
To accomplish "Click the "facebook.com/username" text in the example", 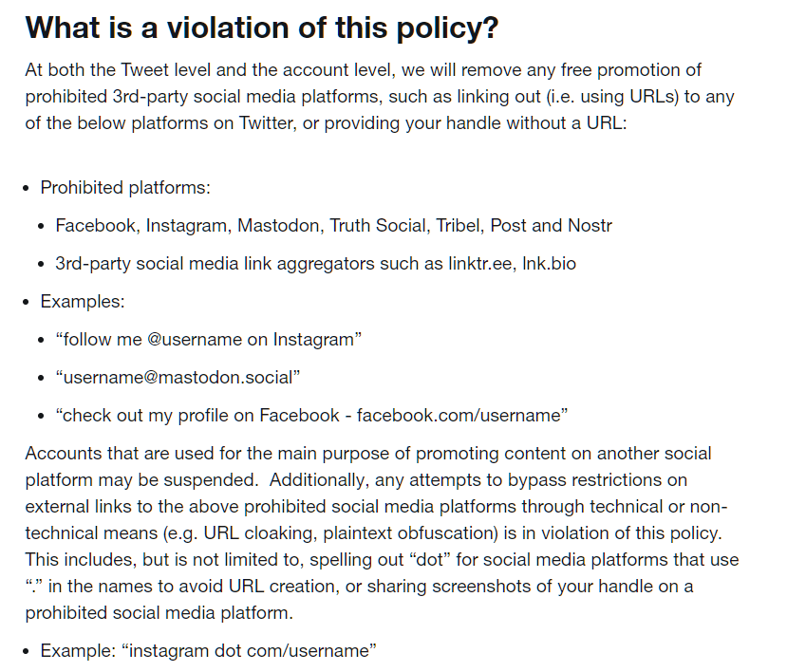I will coord(459,416).
